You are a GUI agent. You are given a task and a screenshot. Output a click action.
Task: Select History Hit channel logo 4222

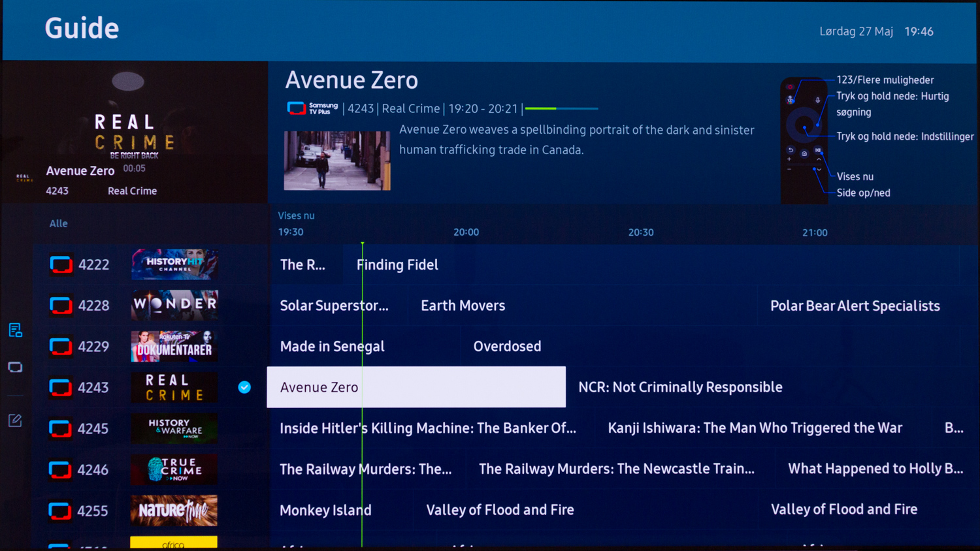click(x=174, y=264)
